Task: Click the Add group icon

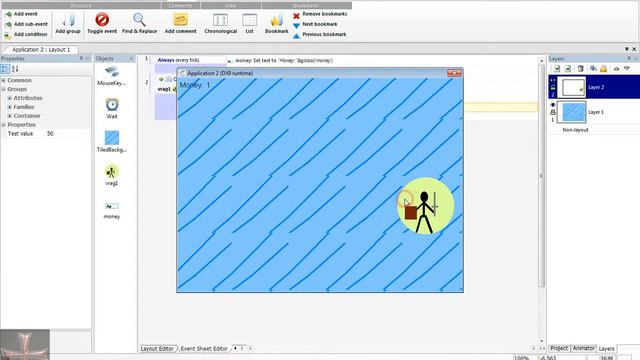Action: (68, 20)
